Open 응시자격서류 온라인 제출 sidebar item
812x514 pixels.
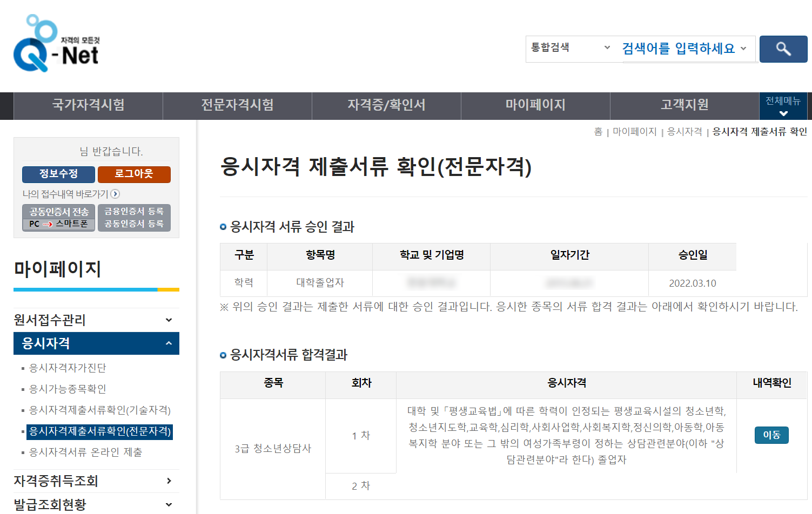85,452
